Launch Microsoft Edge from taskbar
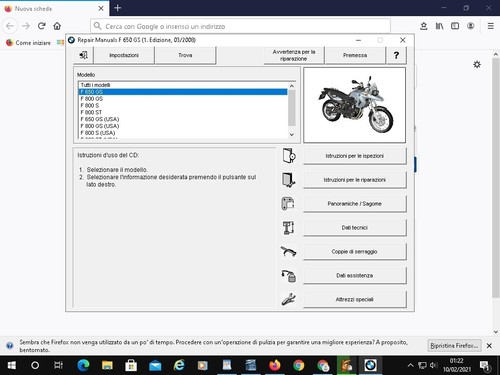500x375 pixels. tap(83, 365)
